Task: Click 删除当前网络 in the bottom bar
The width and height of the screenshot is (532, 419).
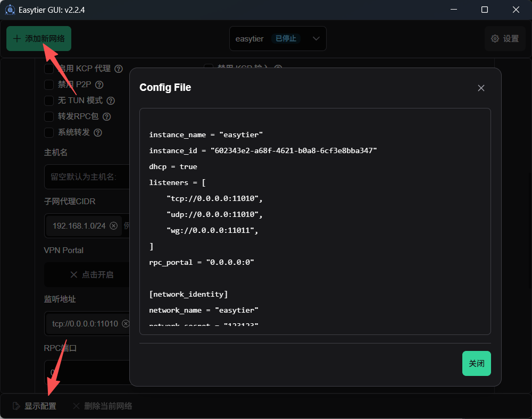Action: [103, 406]
